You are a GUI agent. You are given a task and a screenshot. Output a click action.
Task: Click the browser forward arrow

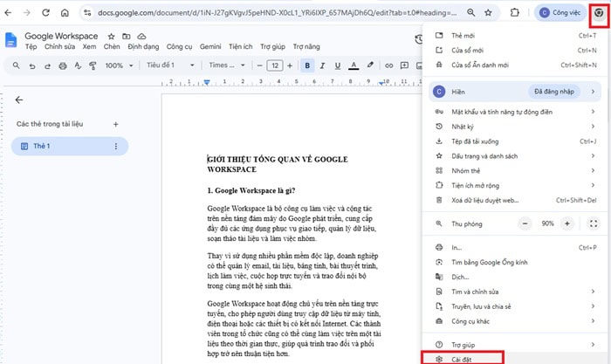pyautogui.click(x=26, y=13)
